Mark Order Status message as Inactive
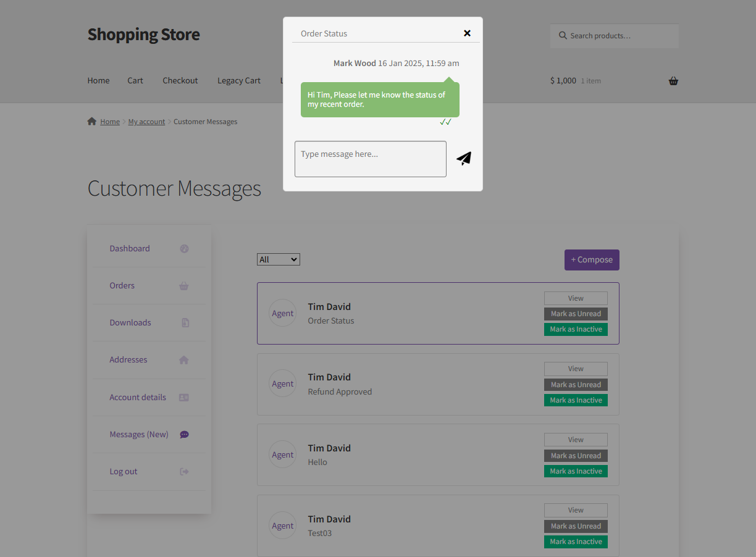The width and height of the screenshot is (756, 557). pyautogui.click(x=576, y=329)
